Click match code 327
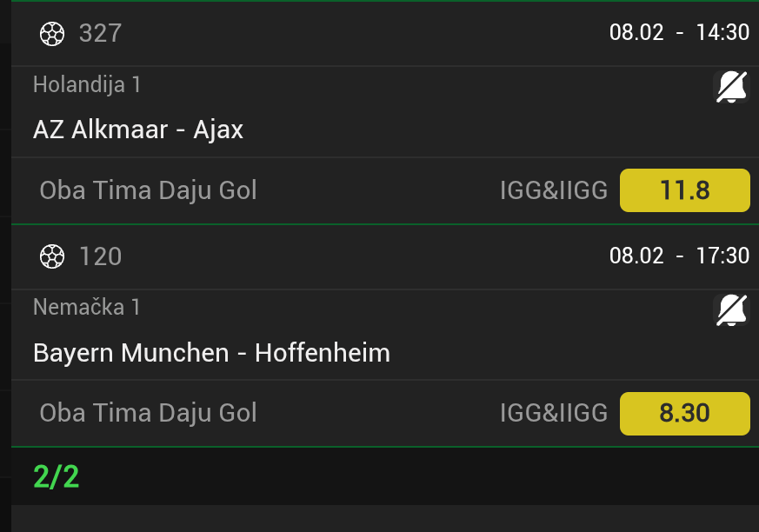The image size is (759, 532). click(100, 34)
